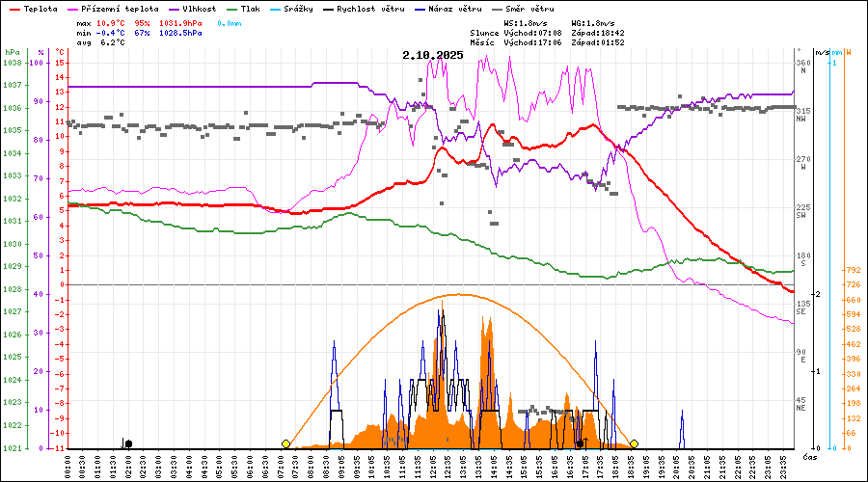This screenshot has width=868, height=482.
Task: Click the m/s wind speed axis header
Action: coord(820,52)
